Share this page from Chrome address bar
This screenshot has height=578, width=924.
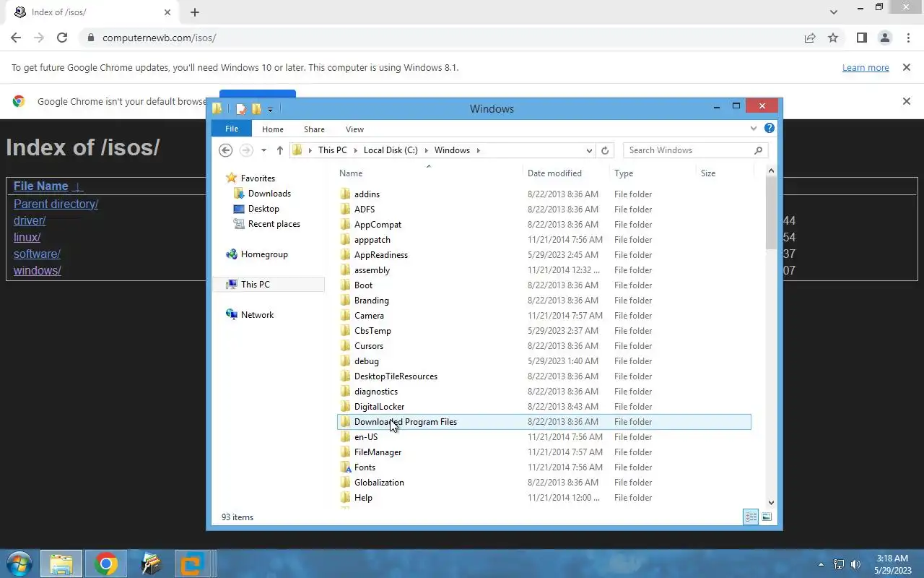[810, 38]
